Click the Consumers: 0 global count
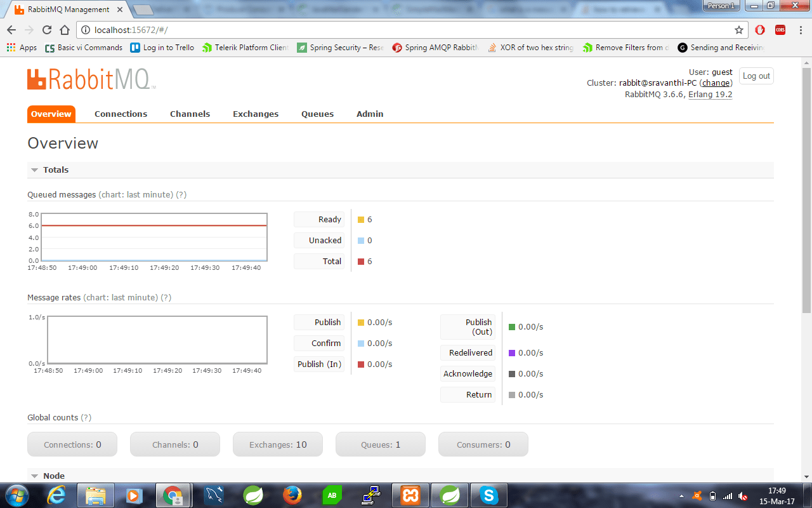The width and height of the screenshot is (812, 508). tap(483, 444)
